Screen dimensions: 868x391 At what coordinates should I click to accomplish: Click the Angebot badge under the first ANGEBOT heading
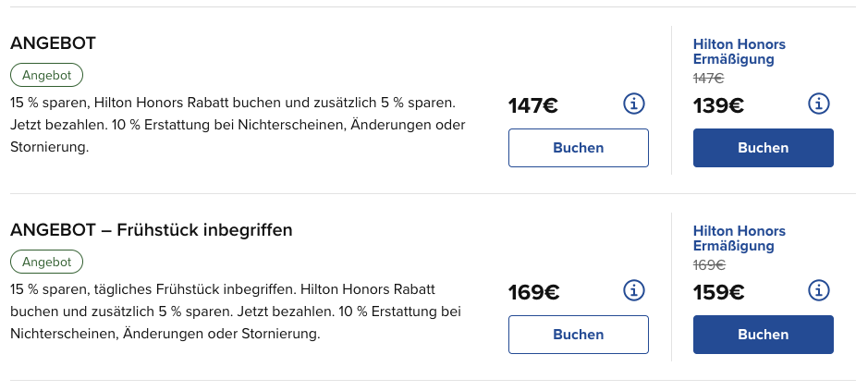pyautogui.click(x=46, y=75)
